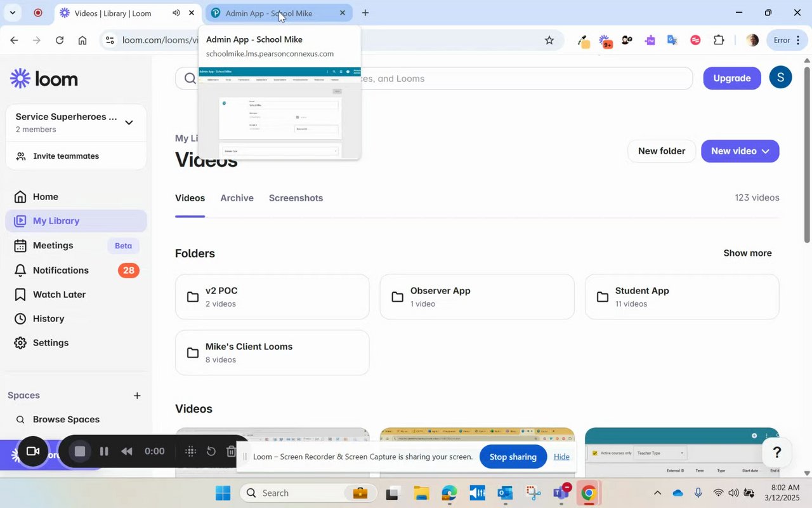This screenshot has height=508, width=812.
Task: Switch to the Archive tab
Action: pyautogui.click(x=237, y=198)
